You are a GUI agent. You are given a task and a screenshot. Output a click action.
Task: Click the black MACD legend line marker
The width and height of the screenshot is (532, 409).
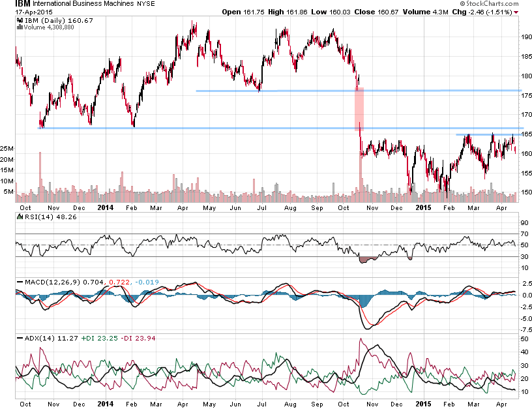pyautogui.click(x=20, y=282)
